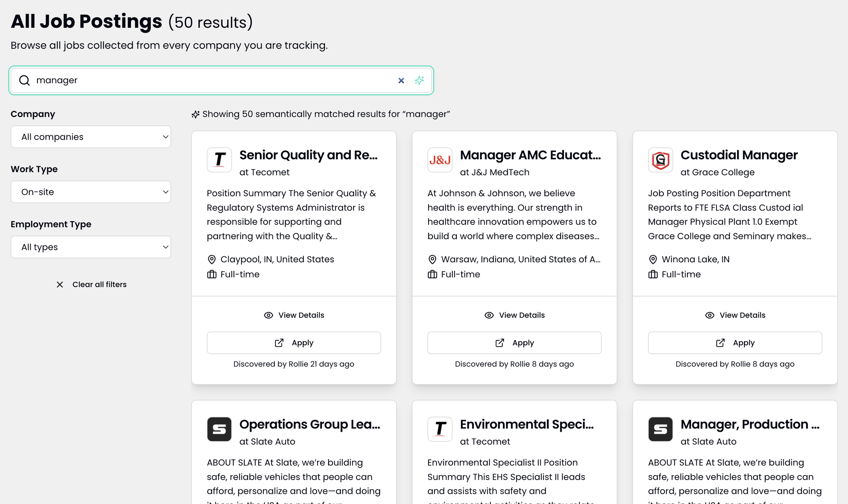Click "Claypool, IN, United States" location
The image size is (848, 504).
click(x=277, y=259)
